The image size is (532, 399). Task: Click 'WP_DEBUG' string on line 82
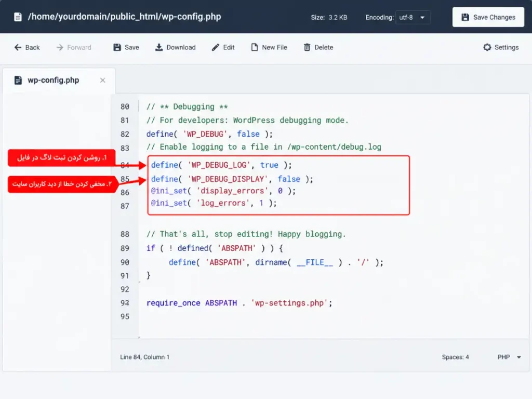pyautogui.click(x=205, y=134)
